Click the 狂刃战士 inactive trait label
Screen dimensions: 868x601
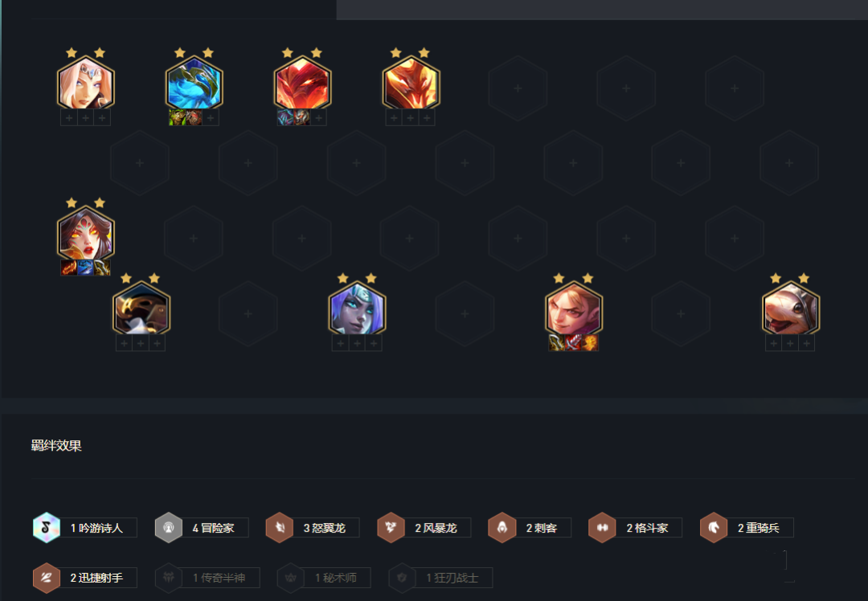click(452, 578)
